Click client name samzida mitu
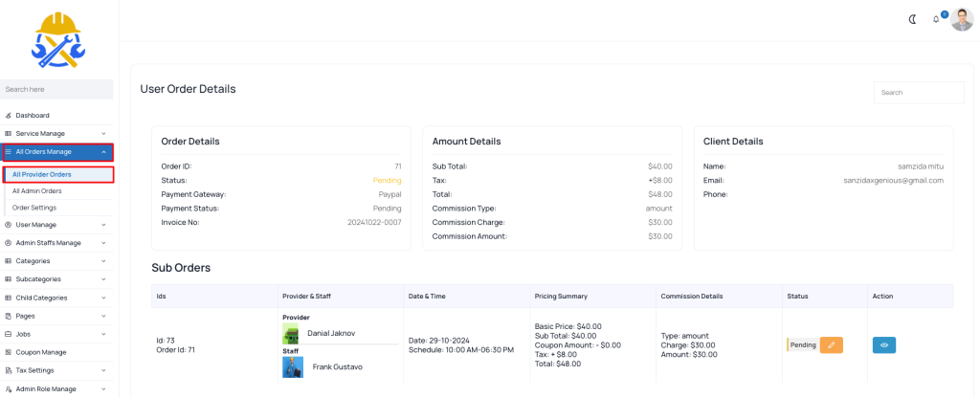This screenshot has height=398, width=980. (921, 166)
